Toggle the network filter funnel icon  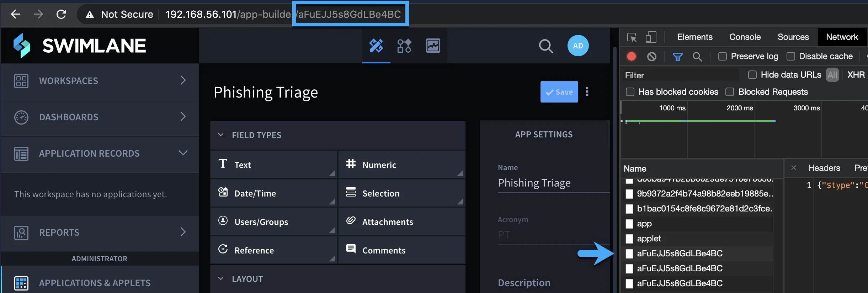tap(677, 57)
